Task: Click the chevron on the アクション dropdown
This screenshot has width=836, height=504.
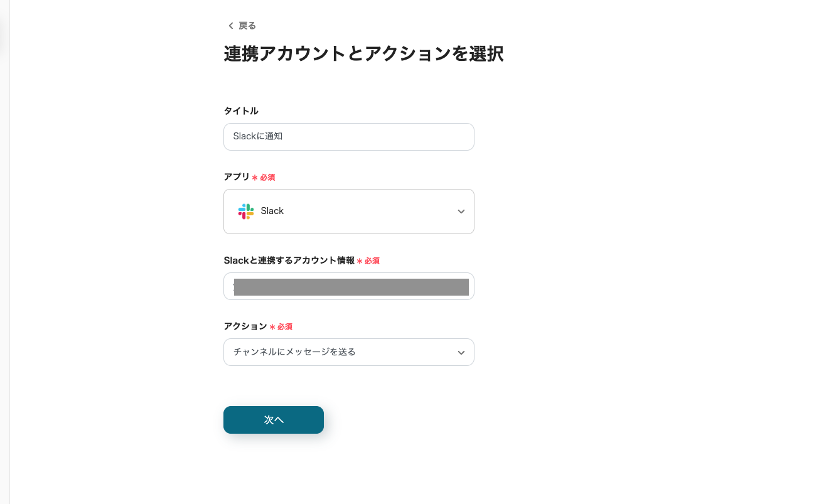Action: pyautogui.click(x=461, y=353)
